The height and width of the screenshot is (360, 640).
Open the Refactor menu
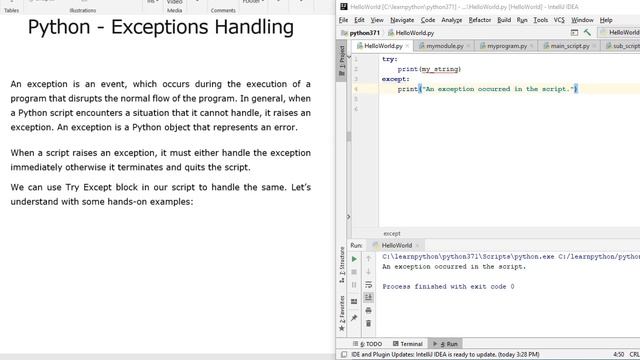480,20
